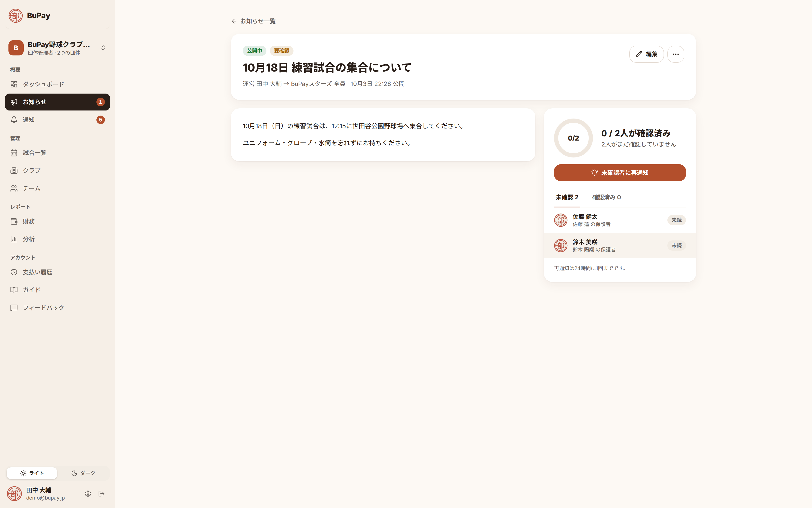Click the 鈴木 美咲 avatar

560,246
